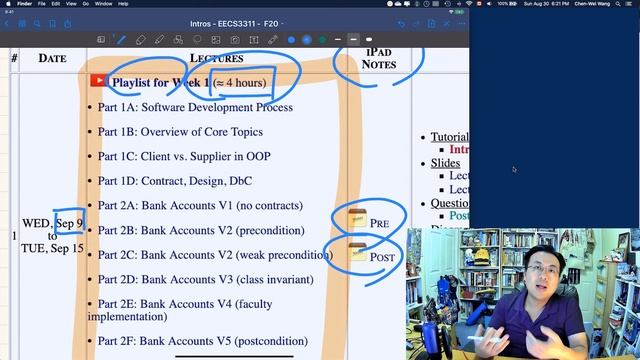This screenshot has height=360, width=640.
Task: Choose the thinnest stroke width
Action: coord(338,40)
